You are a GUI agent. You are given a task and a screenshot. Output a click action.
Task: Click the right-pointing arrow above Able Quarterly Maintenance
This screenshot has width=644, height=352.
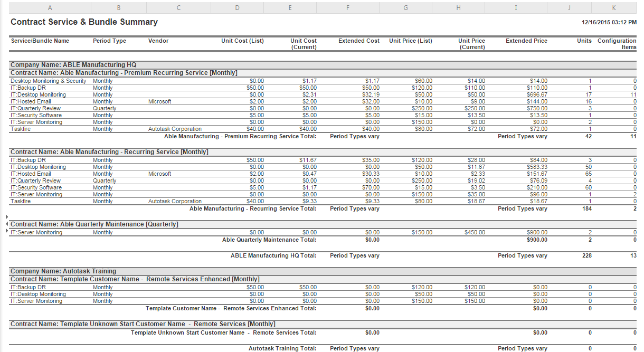point(6,217)
